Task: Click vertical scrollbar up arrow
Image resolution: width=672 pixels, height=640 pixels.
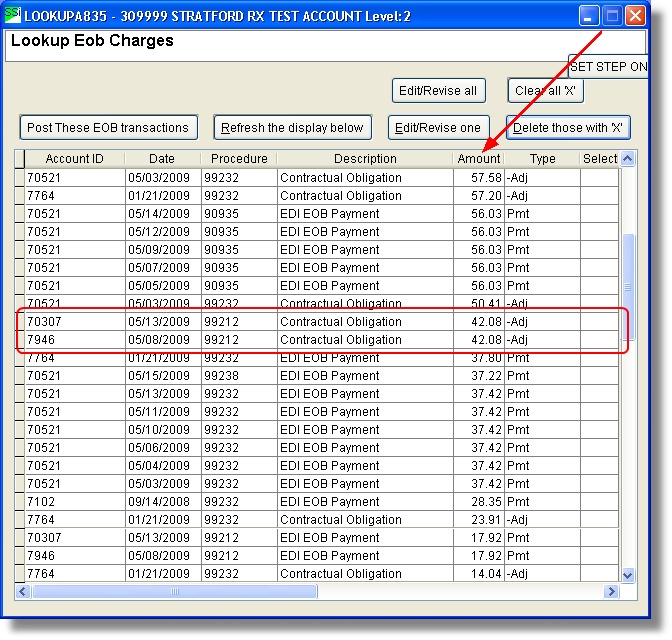Action: 627,159
